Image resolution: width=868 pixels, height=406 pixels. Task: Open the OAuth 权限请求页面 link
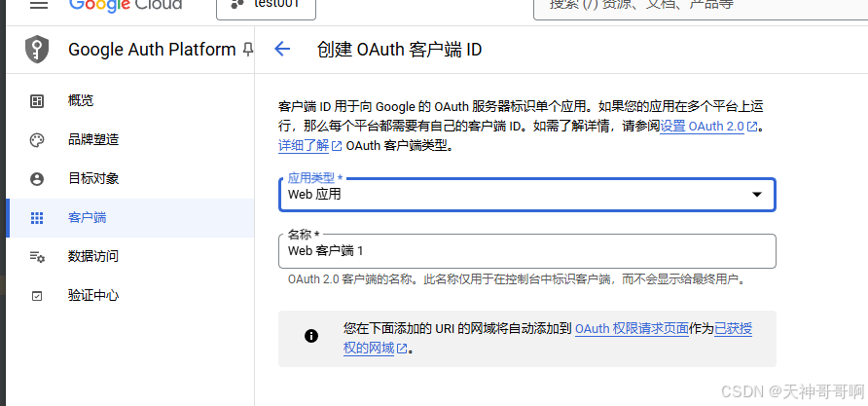[x=632, y=329]
